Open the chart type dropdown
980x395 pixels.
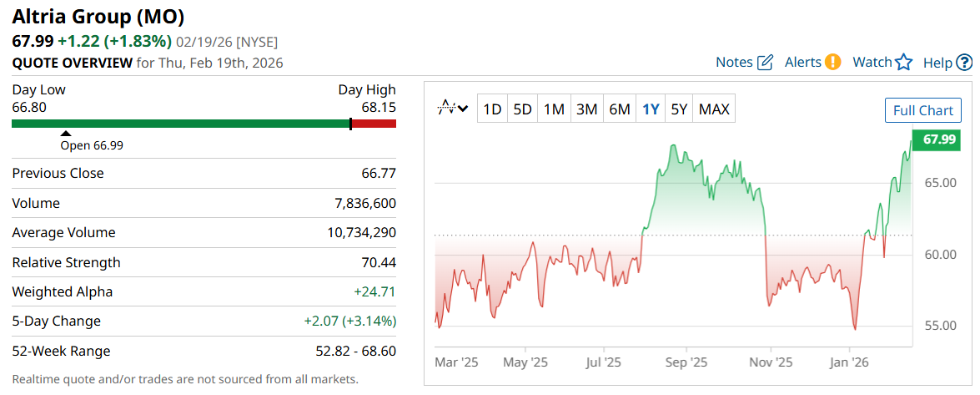pos(454,109)
